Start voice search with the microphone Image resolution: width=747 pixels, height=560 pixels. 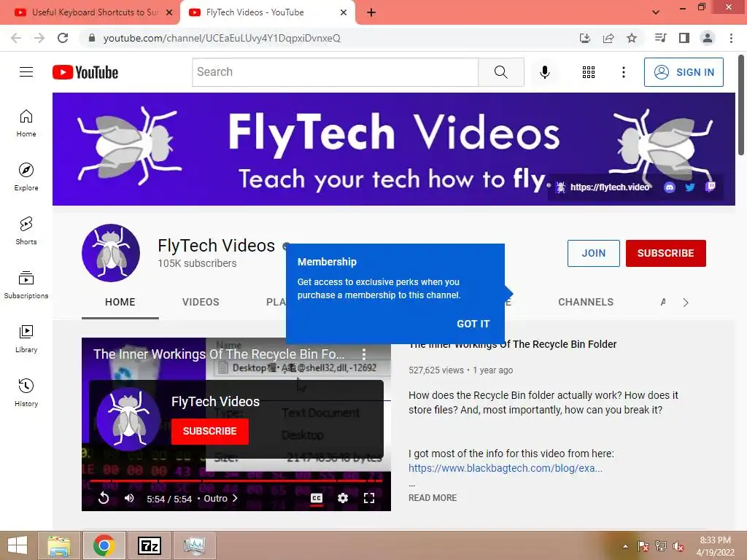(544, 72)
